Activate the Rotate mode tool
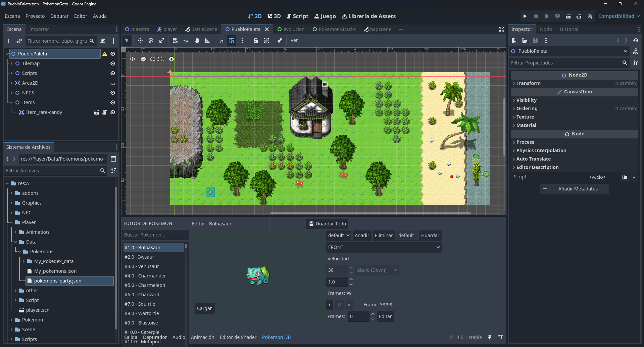644x347 pixels. pyautogui.click(x=151, y=40)
